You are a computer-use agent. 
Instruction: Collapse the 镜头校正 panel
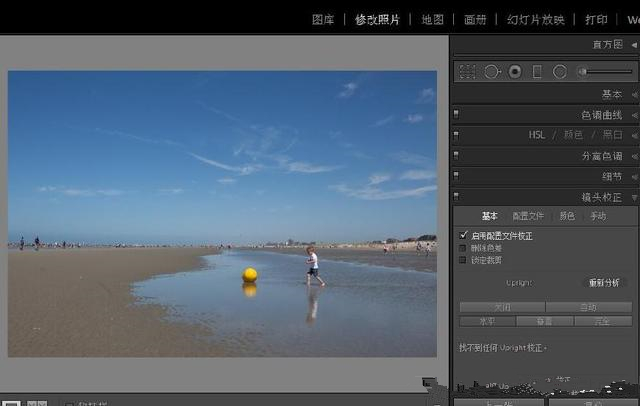coord(602,197)
